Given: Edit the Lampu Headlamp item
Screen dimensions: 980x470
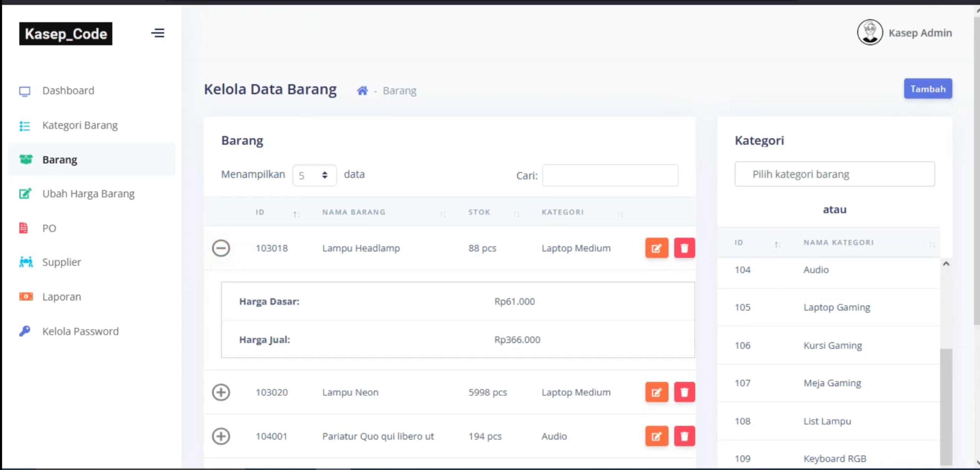Looking at the screenshot, I should [656, 248].
